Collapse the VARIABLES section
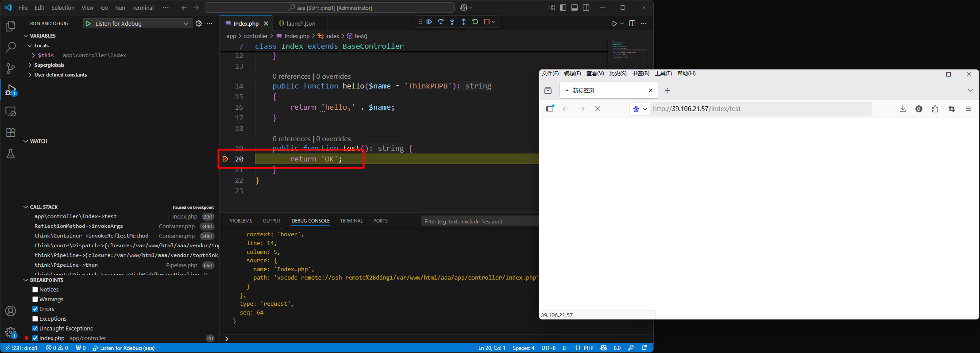Image resolution: width=980 pixels, height=353 pixels. point(26,36)
